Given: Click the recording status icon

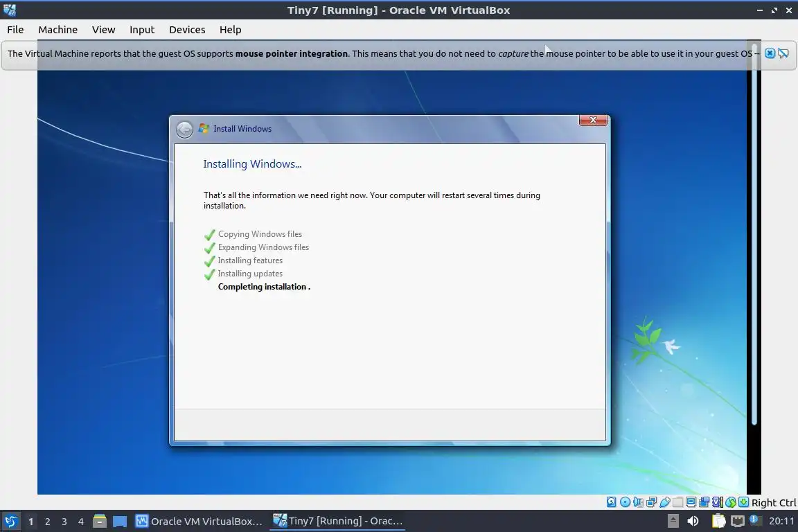Looking at the screenshot, I should coord(704,502).
